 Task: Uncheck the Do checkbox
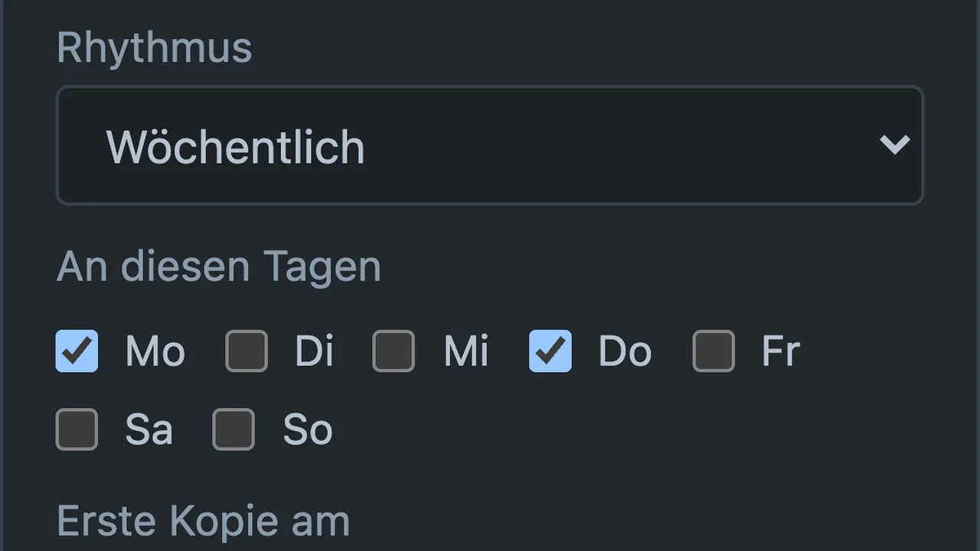click(550, 351)
